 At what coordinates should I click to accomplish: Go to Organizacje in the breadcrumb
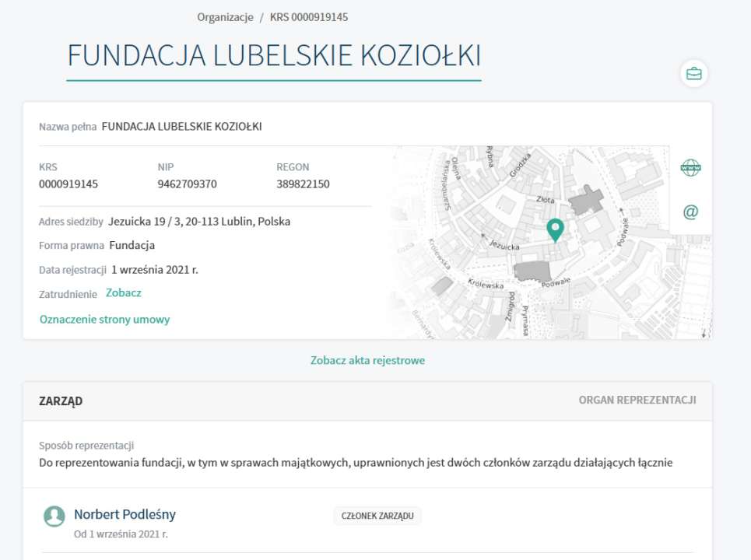pos(225,16)
